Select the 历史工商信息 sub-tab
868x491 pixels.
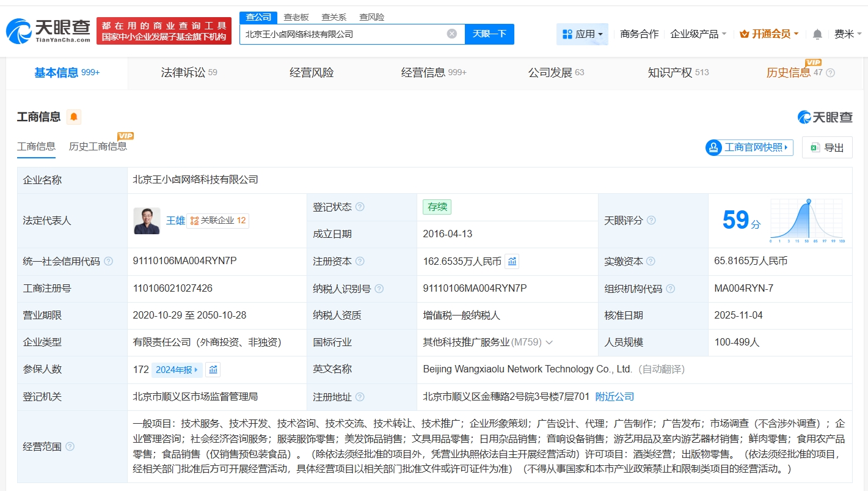98,146
